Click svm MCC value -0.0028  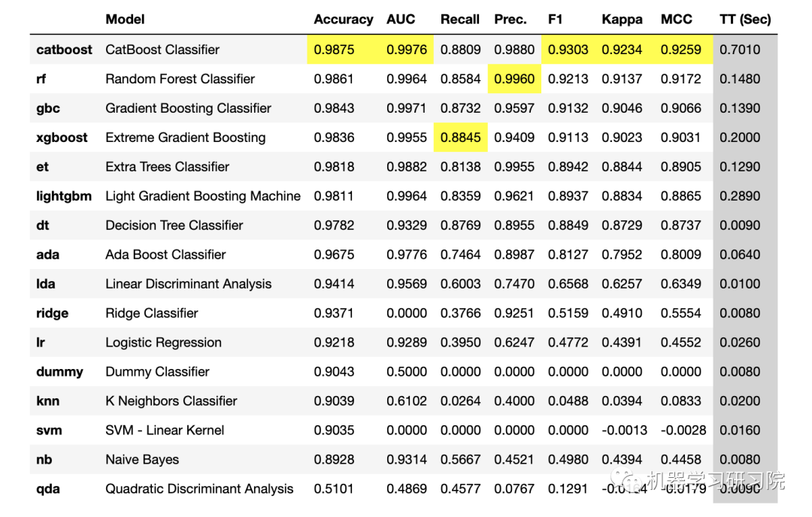[x=683, y=430]
